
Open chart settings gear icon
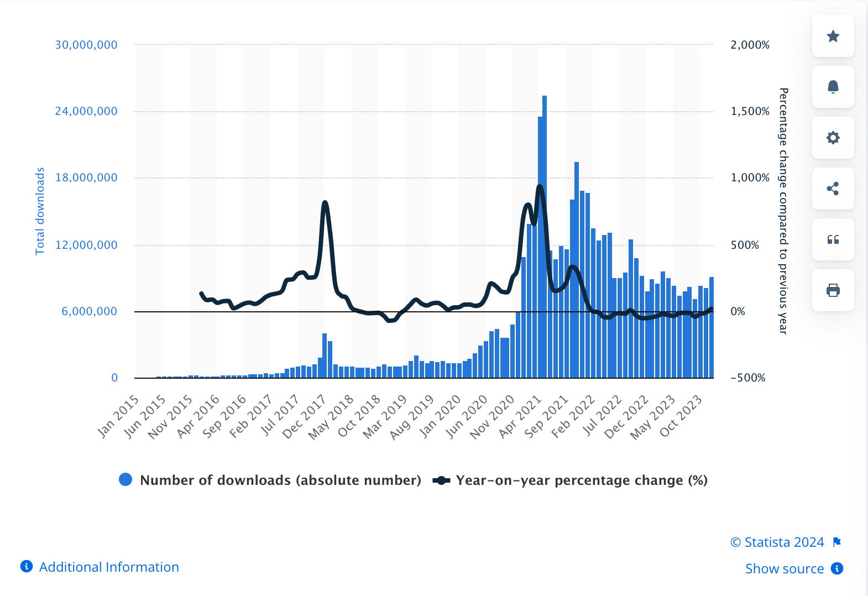(833, 138)
